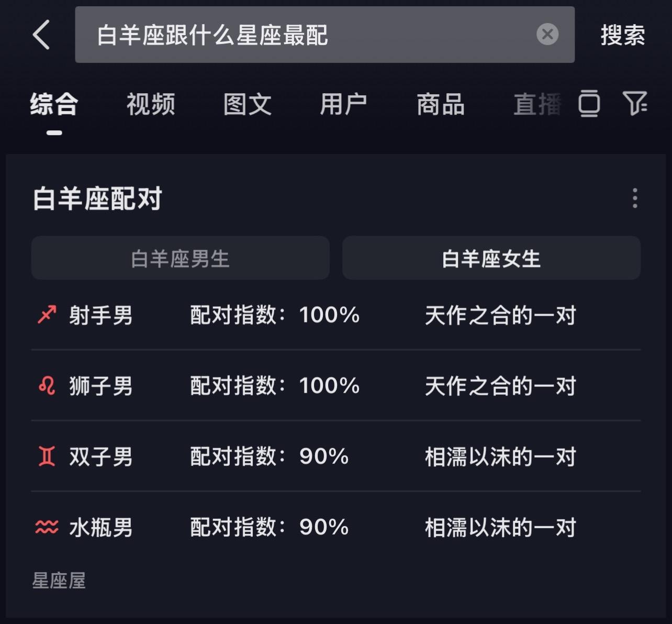Open the 用户 tab

[x=344, y=104]
